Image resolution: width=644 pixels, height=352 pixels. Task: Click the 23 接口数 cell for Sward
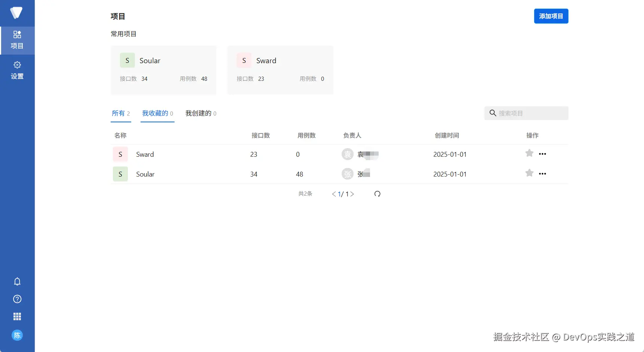[x=254, y=154]
